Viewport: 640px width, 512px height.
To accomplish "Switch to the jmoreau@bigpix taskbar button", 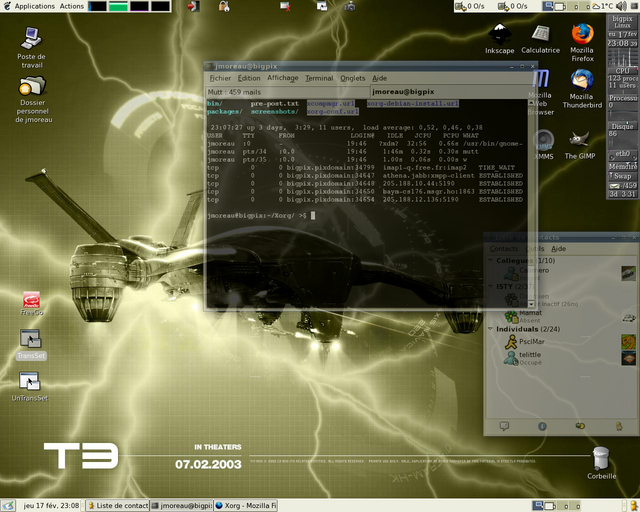I will (x=182, y=505).
